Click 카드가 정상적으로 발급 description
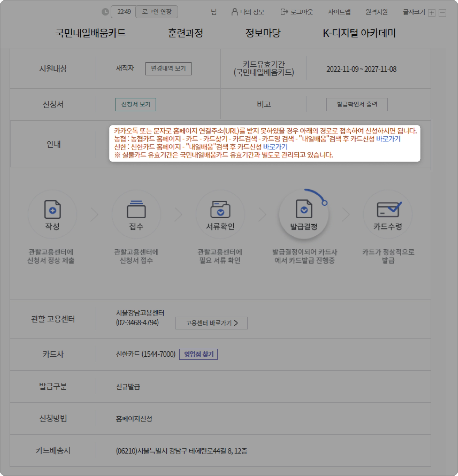This screenshot has height=476, width=458. pos(388,256)
